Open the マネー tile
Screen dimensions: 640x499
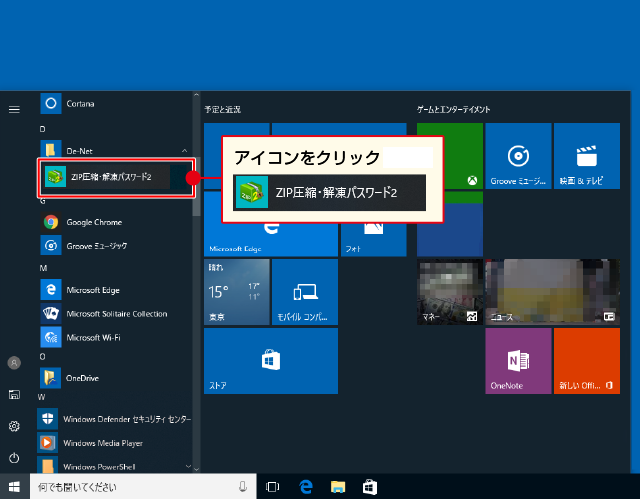[x=450, y=292]
